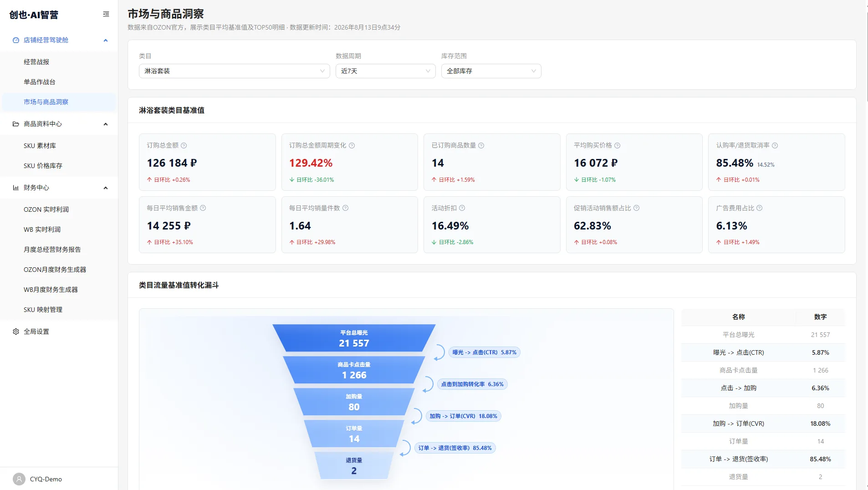Show help tooltip for 每日平均销量件数
Screen dimensions: 868x490
[346, 208]
